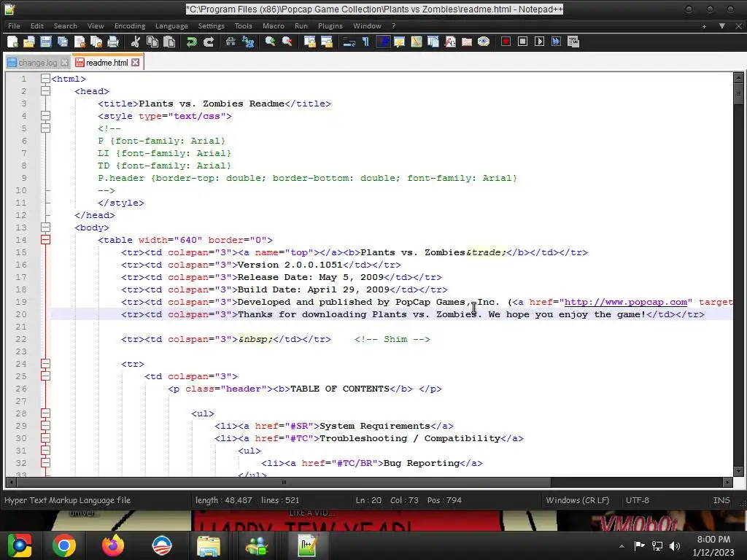
Task: Click the http://www.popcap.com link in line 19
Action: [x=625, y=302]
